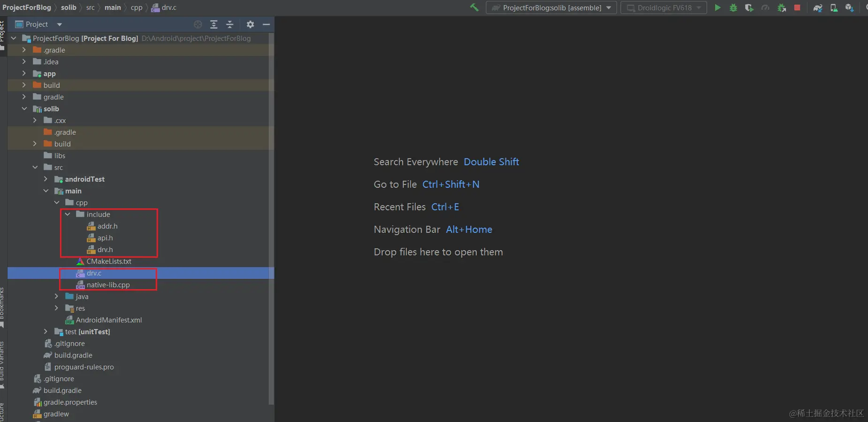
Task: Click the solib breadcrumb
Action: [68, 8]
